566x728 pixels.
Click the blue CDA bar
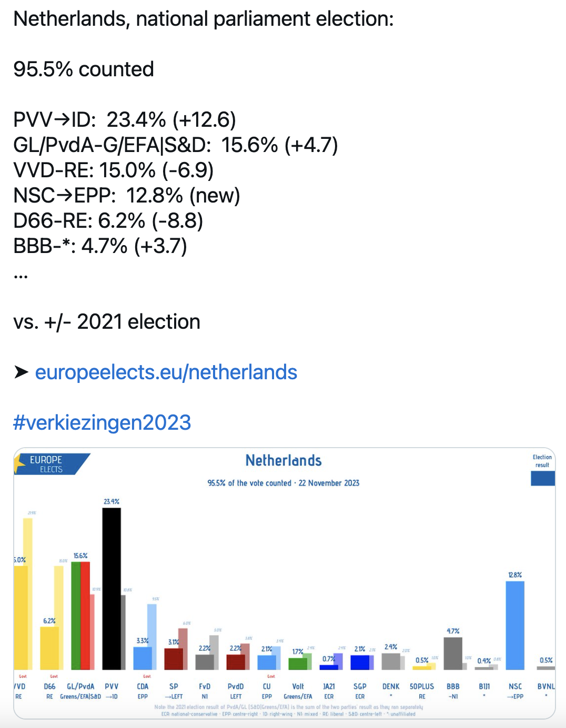pyautogui.click(x=143, y=658)
